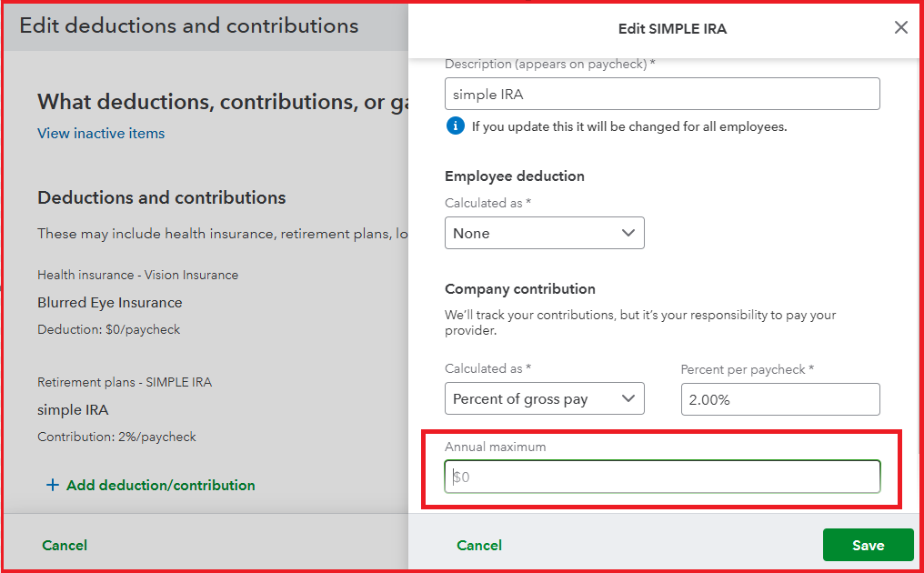
Task: Click the plus icon to add deduction/contribution
Action: point(54,485)
